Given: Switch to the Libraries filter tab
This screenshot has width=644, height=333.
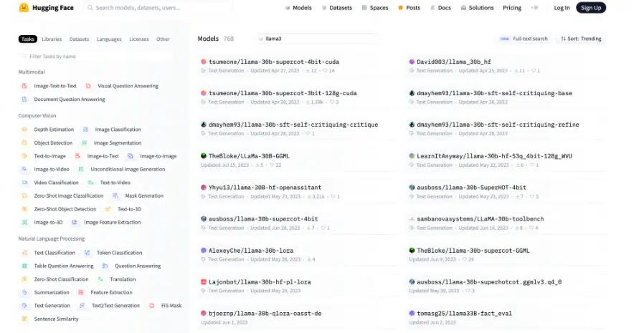Looking at the screenshot, I should coord(52,39).
